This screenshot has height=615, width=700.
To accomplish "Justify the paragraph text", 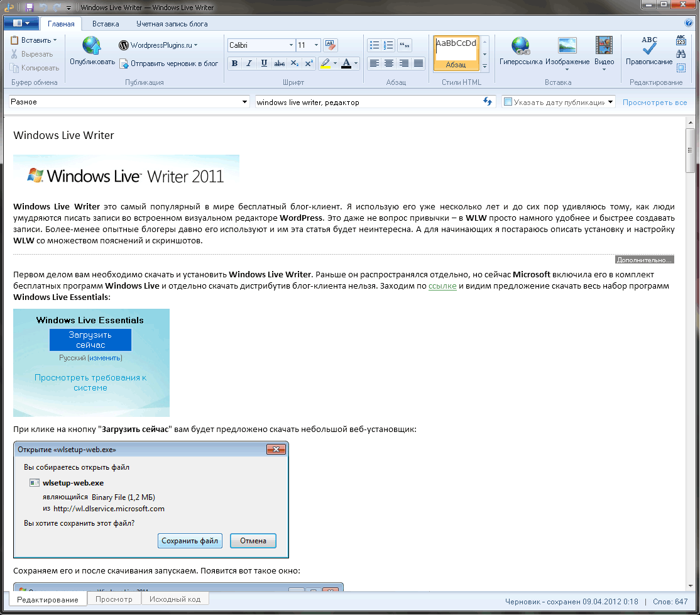I will point(418,64).
